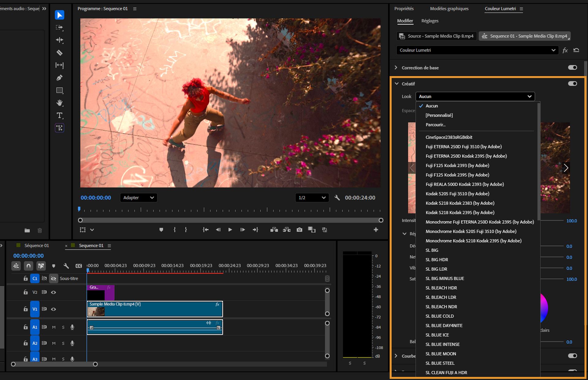Image resolution: width=588 pixels, height=380 pixels.
Task: Choose Parcourir... in the Look list
Action: [x=435, y=124]
